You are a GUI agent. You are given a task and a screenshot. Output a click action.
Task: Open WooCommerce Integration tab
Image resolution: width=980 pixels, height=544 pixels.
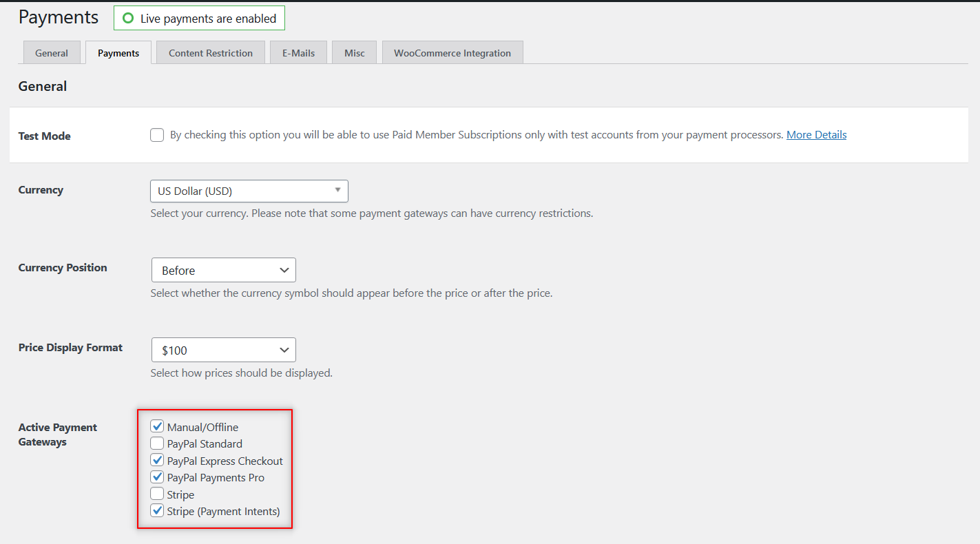452,52
